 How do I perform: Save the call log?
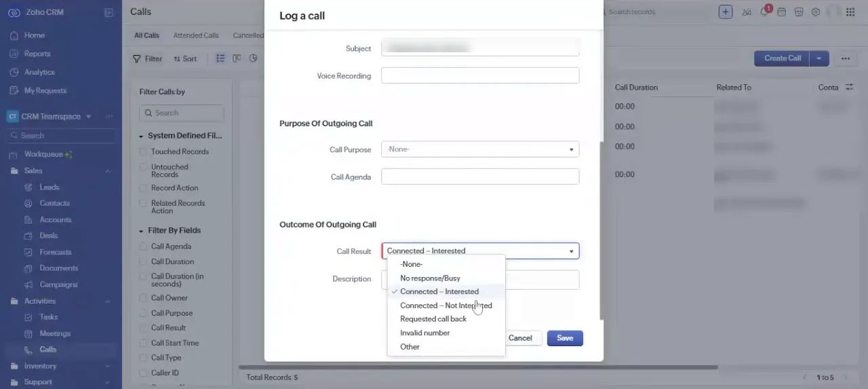[565, 338]
